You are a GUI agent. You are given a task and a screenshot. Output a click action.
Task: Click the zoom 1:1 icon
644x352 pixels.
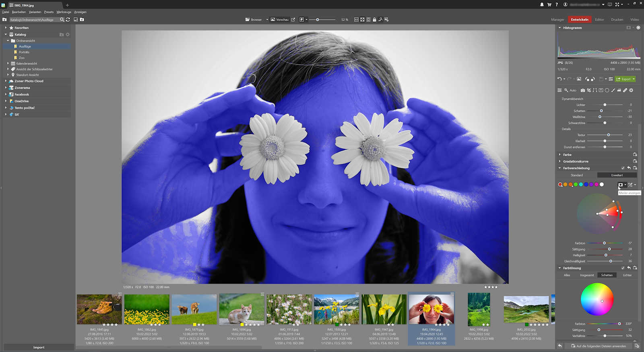[x=356, y=20]
